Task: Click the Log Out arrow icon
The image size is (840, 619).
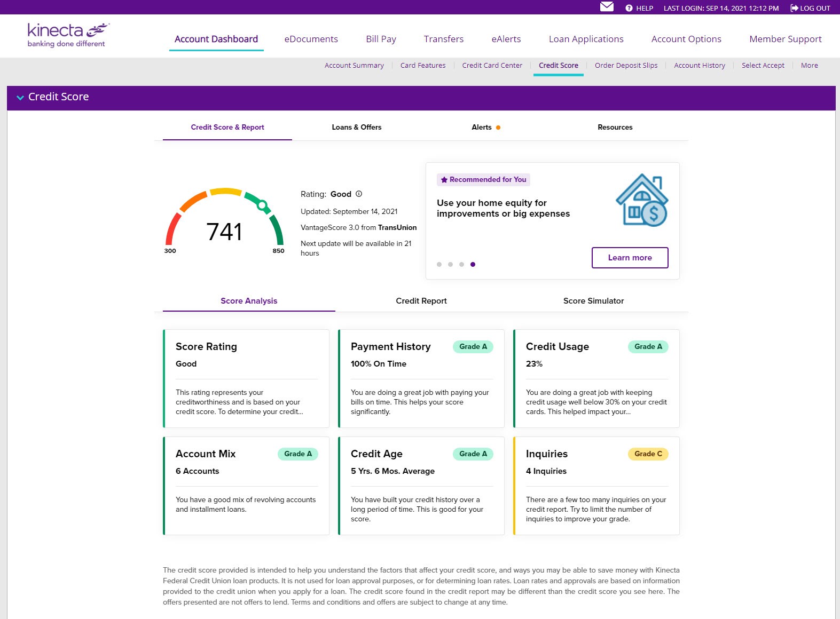Action: click(794, 8)
